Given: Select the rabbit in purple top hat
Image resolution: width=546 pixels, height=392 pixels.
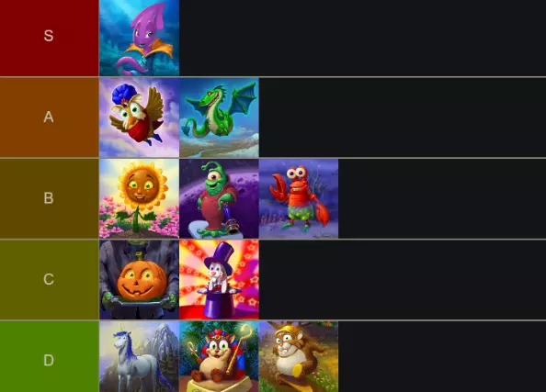Looking at the screenshot, I should pos(219,280).
